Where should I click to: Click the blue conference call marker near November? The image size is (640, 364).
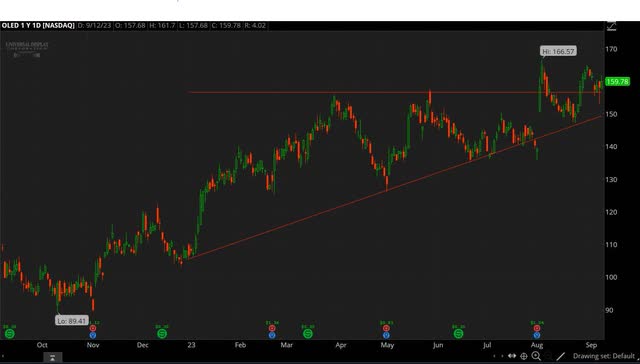click(93, 335)
